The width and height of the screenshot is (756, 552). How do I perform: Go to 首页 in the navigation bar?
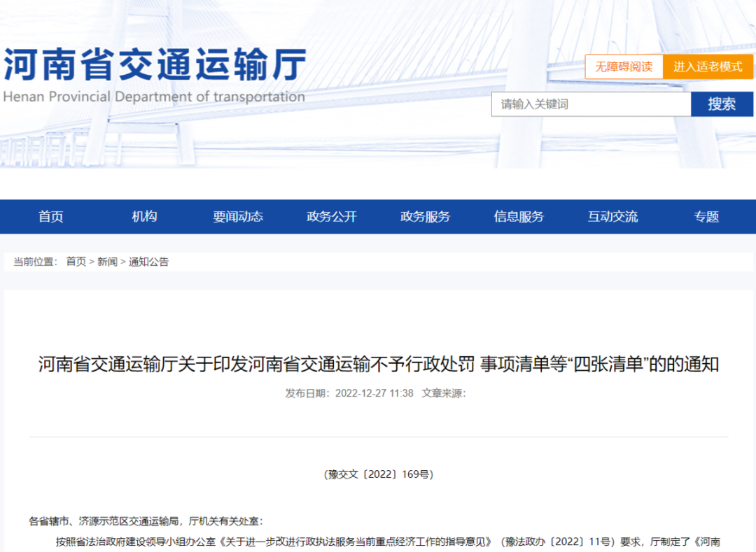[50, 217]
